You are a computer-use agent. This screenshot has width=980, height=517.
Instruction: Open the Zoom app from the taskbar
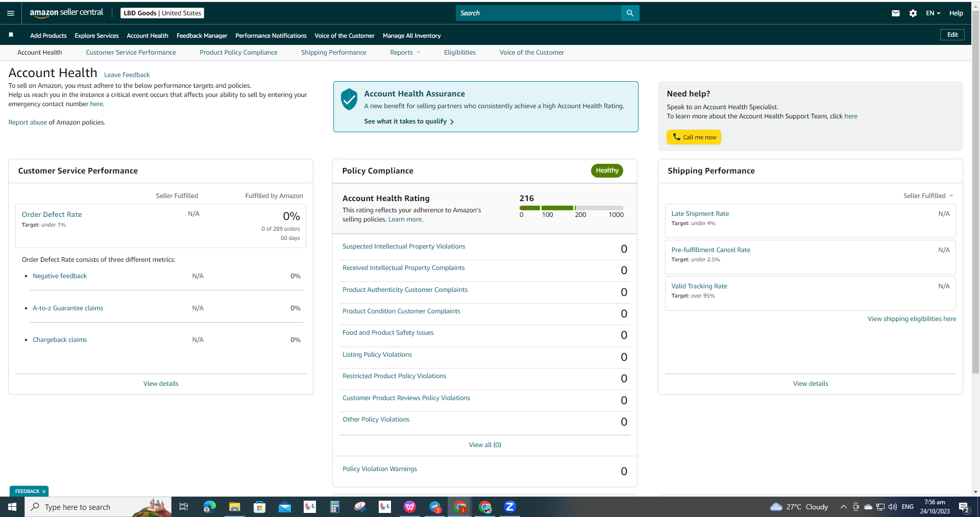coord(510,507)
